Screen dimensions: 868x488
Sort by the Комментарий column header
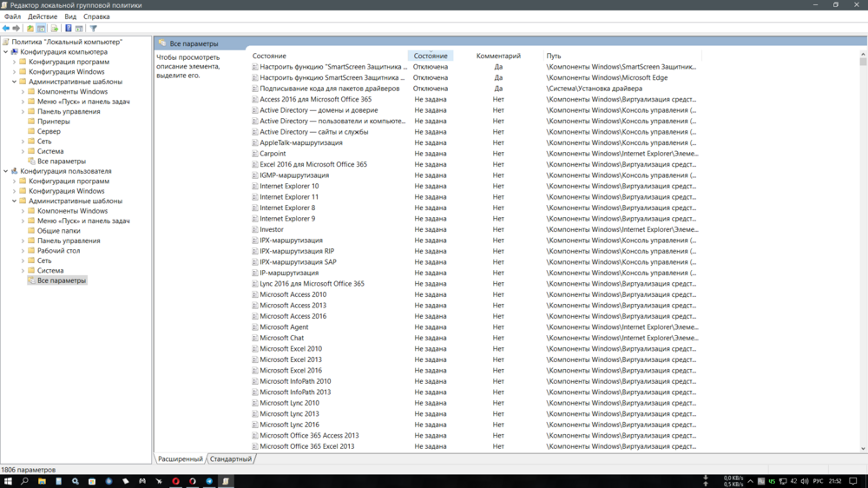tap(498, 56)
